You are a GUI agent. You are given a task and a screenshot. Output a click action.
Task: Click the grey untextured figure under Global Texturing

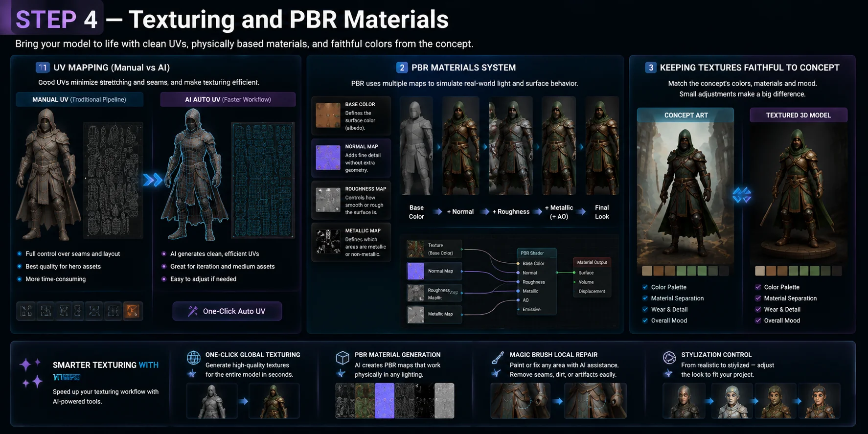coord(211,401)
